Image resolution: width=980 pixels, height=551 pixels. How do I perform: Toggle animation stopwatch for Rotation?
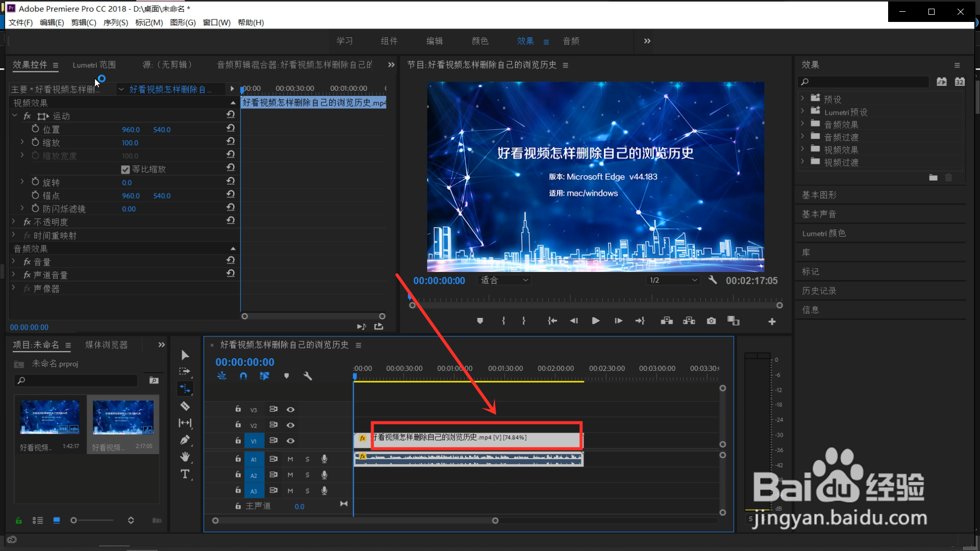coord(35,182)
